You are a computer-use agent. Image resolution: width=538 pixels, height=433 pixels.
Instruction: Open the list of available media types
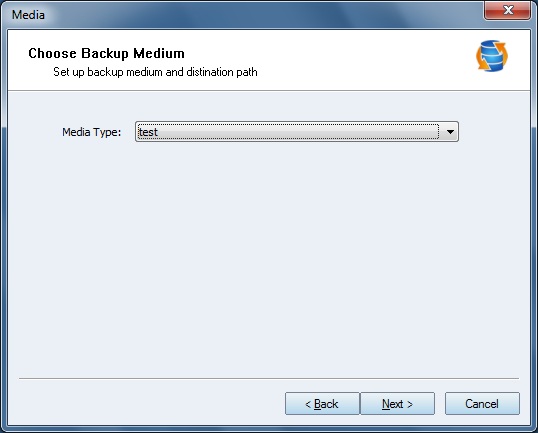point(450,131)
